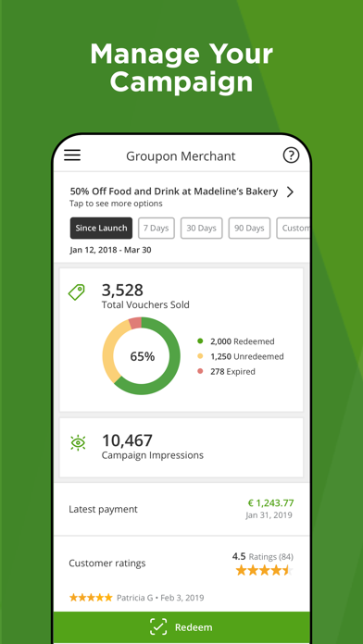Tap Patricia G's five-star review stars
The height and width of the screenshot is (644, 363).
91,598
